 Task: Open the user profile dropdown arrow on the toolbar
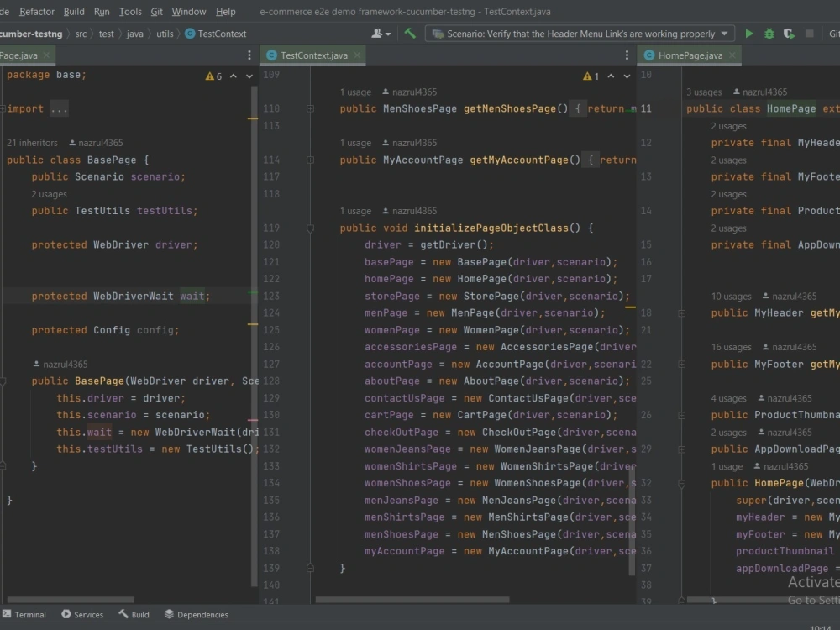click(x=387, y=34)
